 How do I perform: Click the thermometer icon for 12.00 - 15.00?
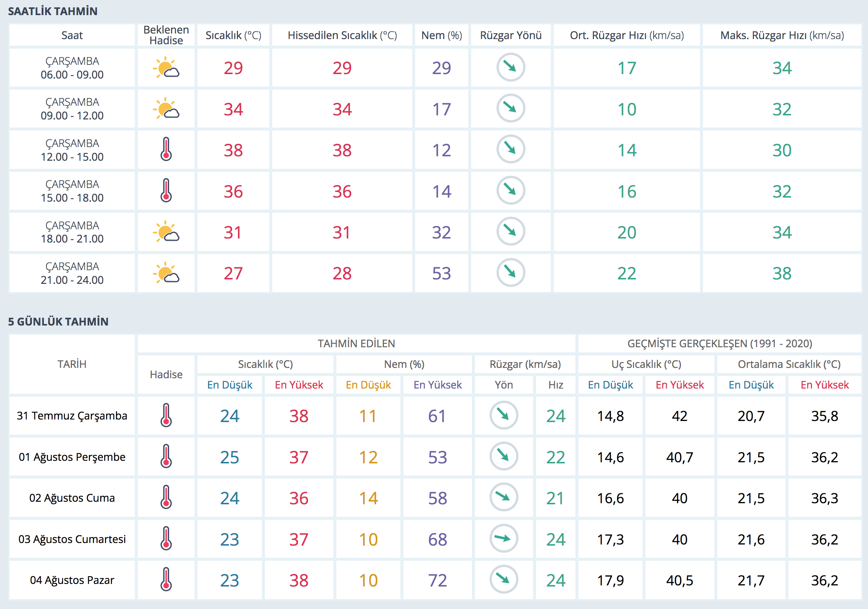click(x=166, y=150)
